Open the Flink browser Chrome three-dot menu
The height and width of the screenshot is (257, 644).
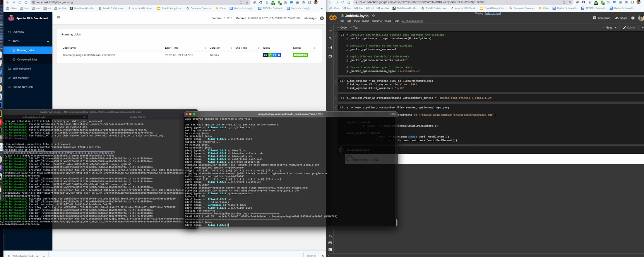click(322, 2)
